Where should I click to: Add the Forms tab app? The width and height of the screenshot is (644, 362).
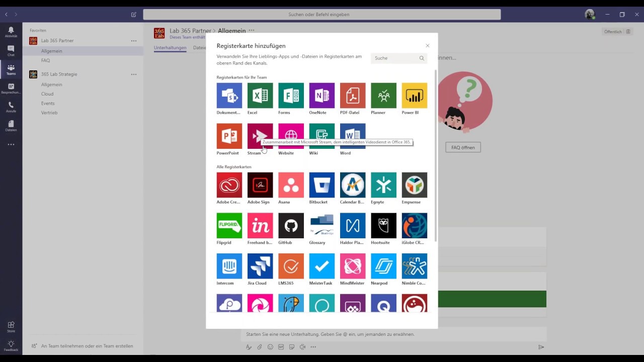pyautogui.click(x=291, y=96)
